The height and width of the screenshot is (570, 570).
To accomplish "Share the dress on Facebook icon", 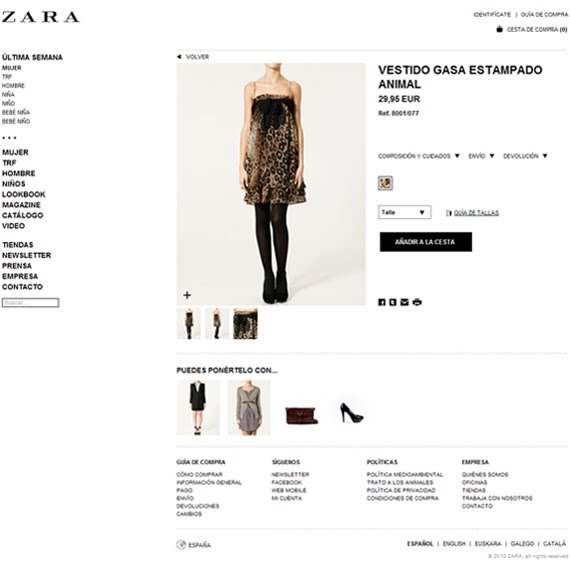I will 382,302.
